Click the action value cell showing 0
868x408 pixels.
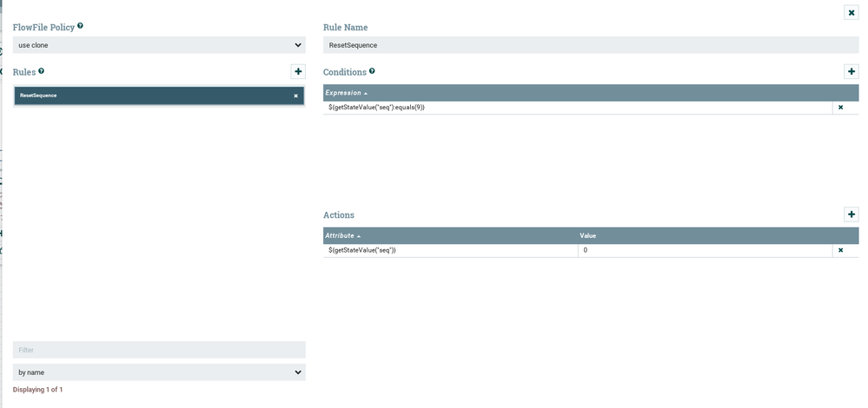704,250
